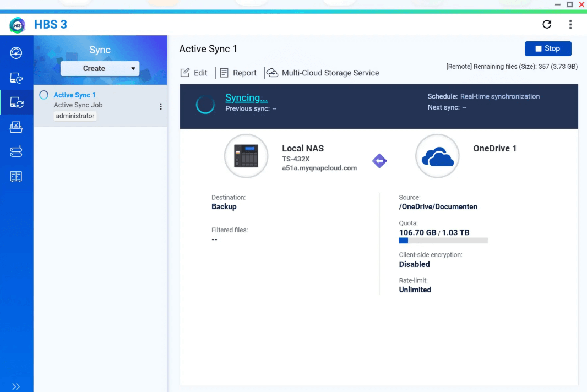587x392 pixels.
Task: Click the Syncing... status link
Action: point(246,98)
